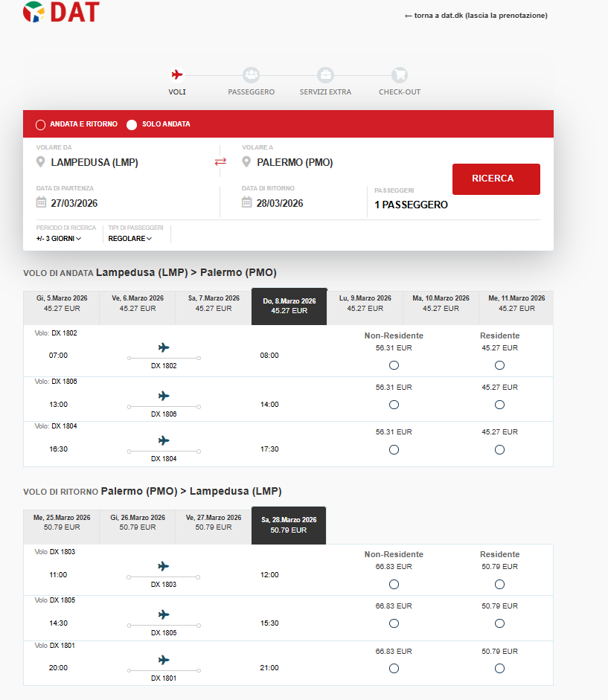Image resolution: width=608 pixels, height=700 pixels.
Task: Select return tab Gi, 26.Marzo 2026
Action: (x=138, y=527)
